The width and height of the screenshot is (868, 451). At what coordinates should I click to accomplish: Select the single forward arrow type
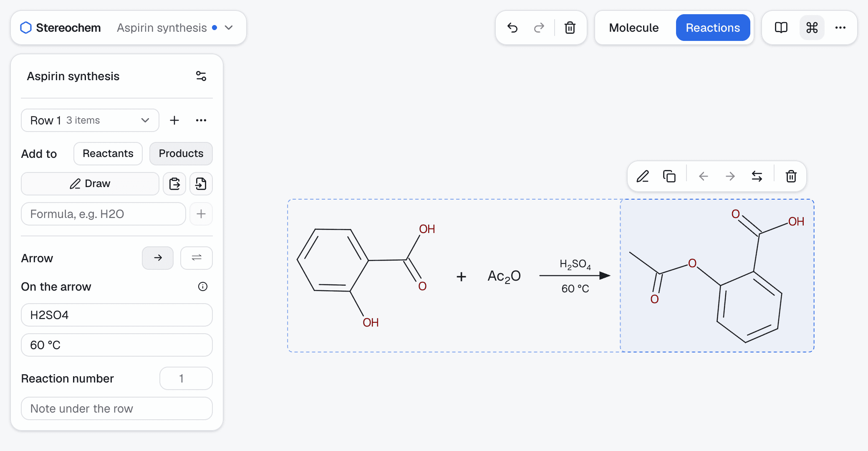pyautogui.click(x=158, y=258)
